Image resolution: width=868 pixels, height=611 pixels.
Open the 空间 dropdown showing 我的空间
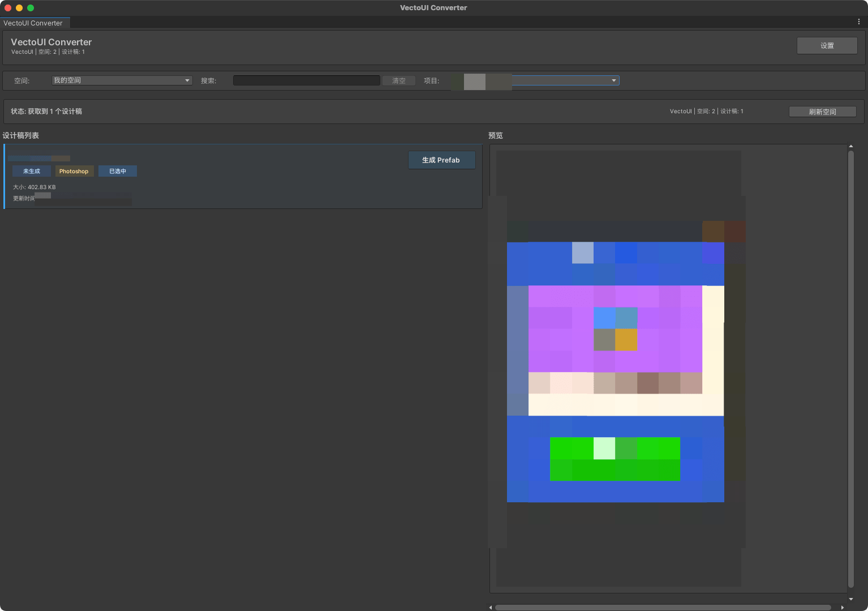coord(122,80)
